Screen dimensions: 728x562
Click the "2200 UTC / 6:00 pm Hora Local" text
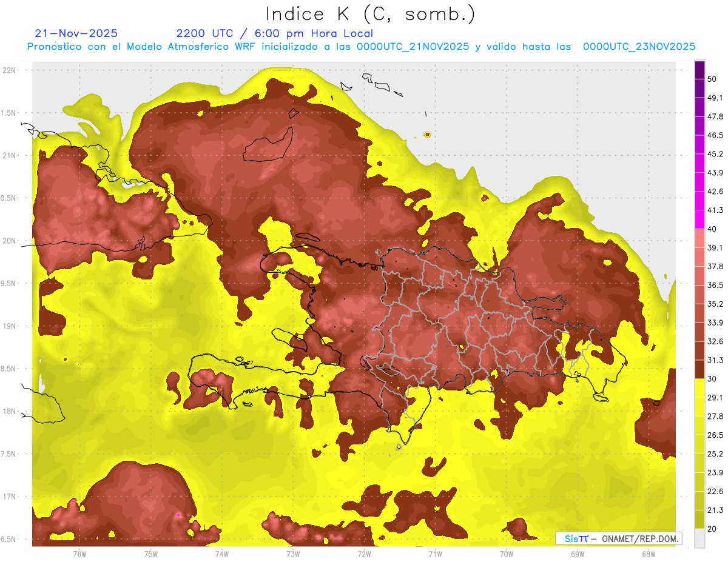(x=274, y=33)
